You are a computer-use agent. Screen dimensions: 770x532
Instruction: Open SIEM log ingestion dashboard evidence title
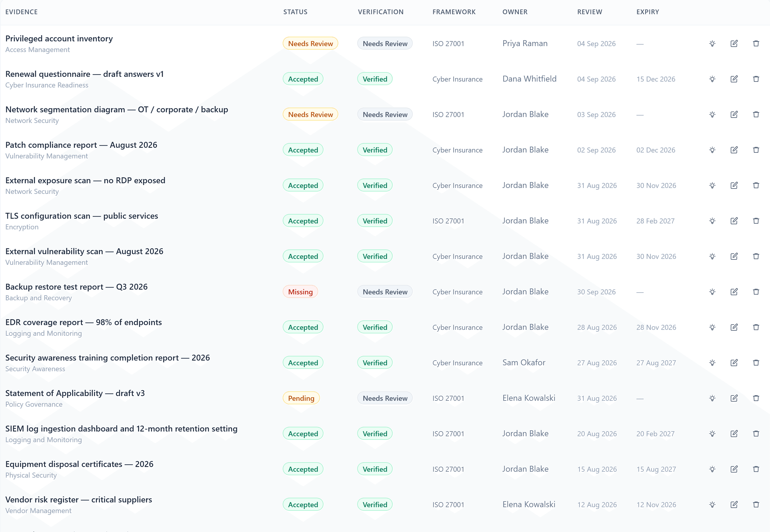[122, 429]
